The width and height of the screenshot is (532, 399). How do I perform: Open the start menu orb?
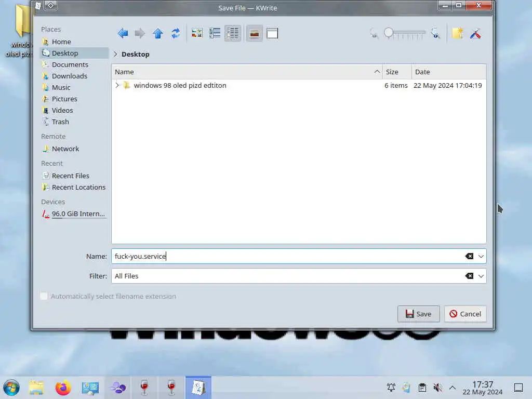coord(11,388)
